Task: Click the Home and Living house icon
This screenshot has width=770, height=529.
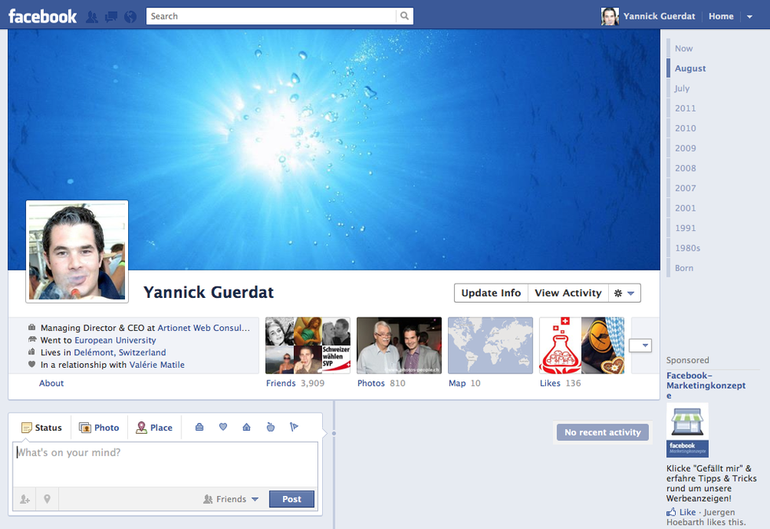Action: coord(247,427)
